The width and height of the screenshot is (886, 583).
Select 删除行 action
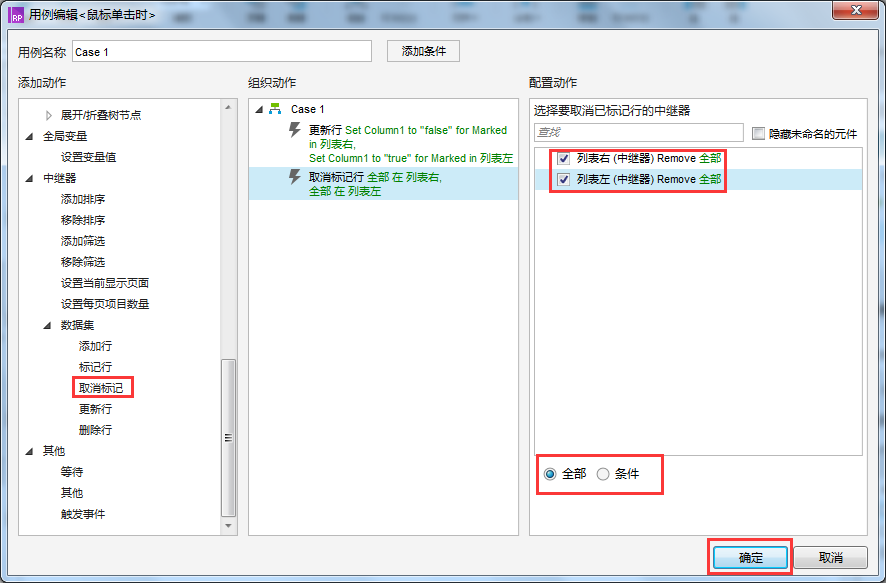point(95,430)
